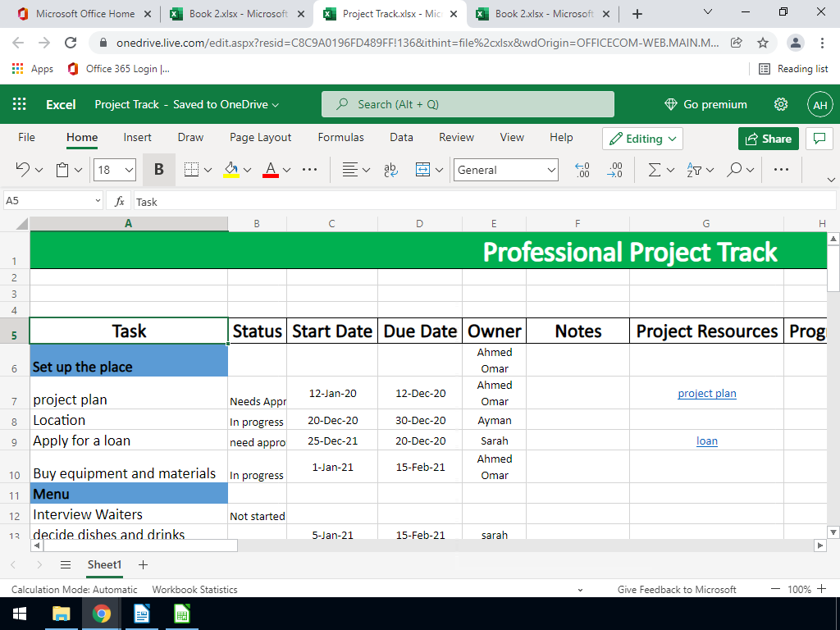Open the comments pane icon

[819, 139]
